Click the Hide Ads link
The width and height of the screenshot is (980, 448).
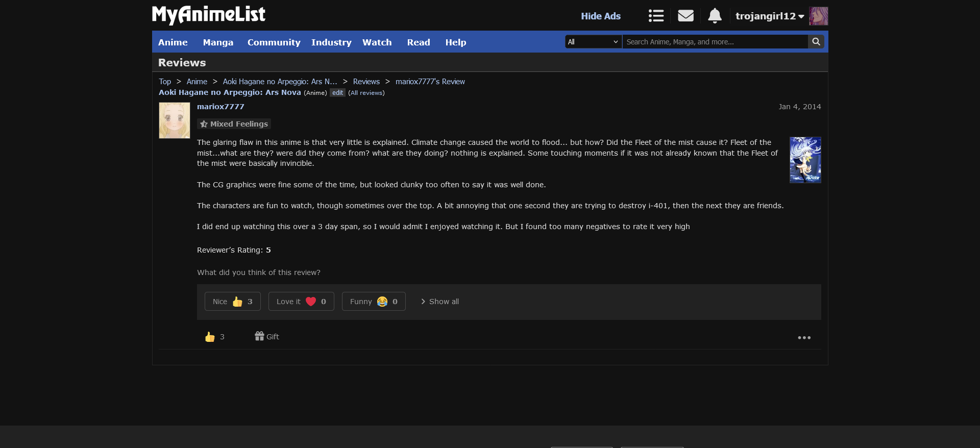[601, 16]
